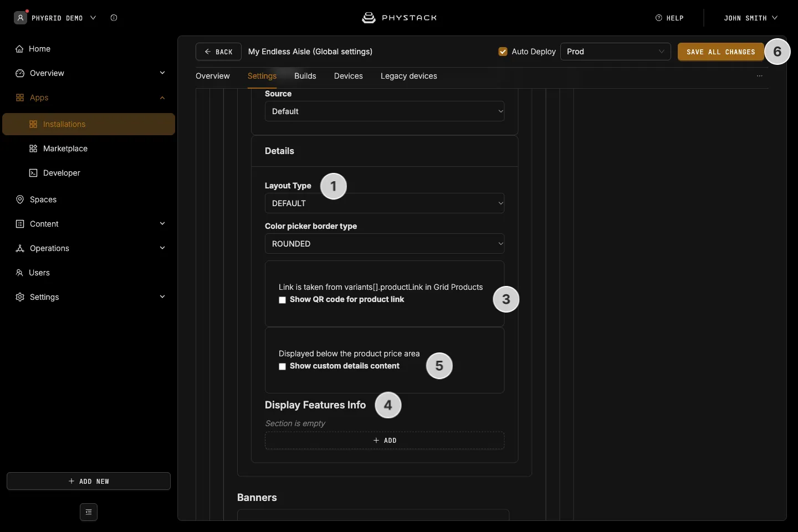Open Color picker border type dropdown
The width and height of the screenshot is (798, 532).
(x=385, y=244)
